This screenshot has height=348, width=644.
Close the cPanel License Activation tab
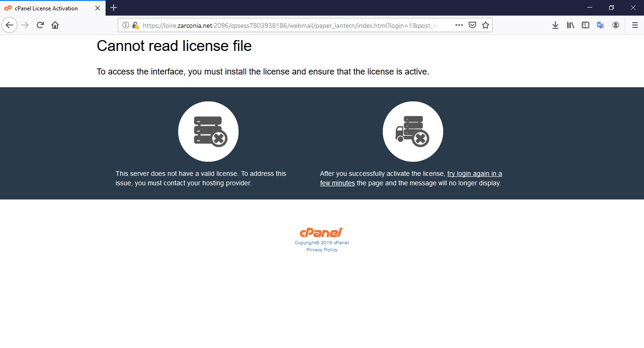point(98,8)
